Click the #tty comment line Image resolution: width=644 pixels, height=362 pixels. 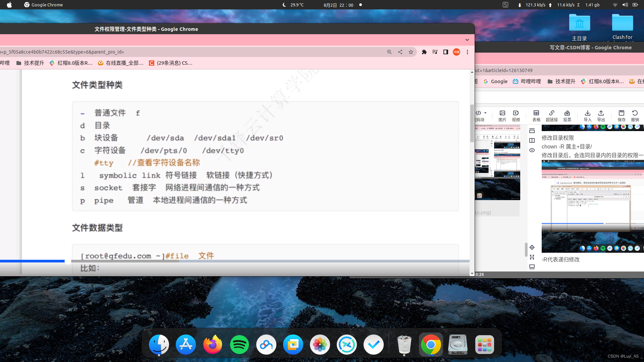[147, 163]
